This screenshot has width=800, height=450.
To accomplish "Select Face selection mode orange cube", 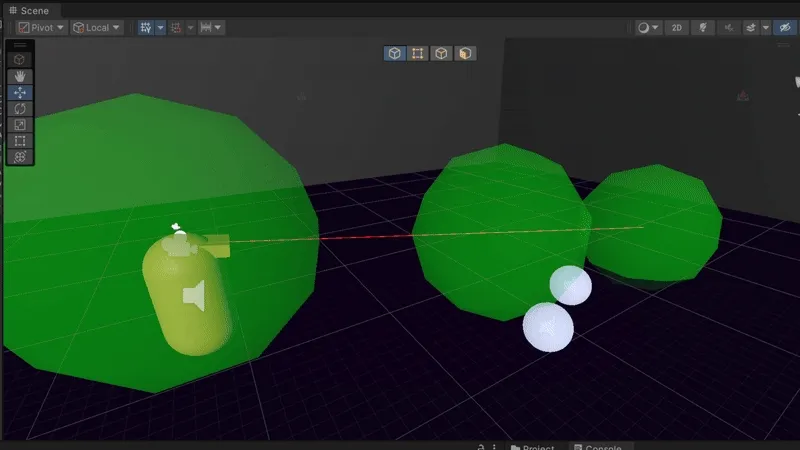I will 465,54.
